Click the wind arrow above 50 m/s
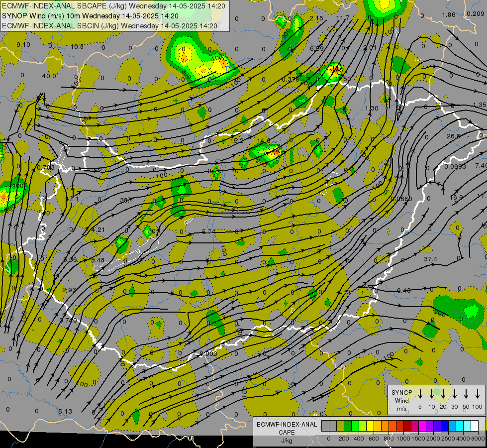487x448 pixels. (x=466, y=393)
